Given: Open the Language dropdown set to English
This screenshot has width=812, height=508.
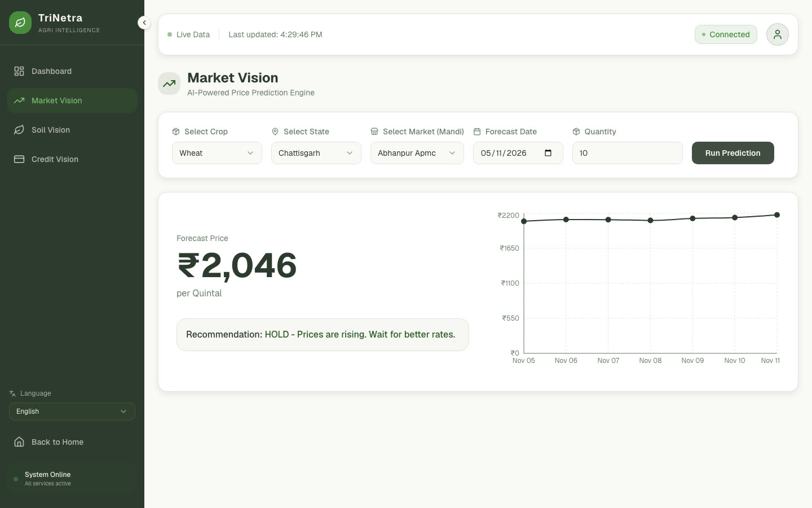Looking at the screenshot, I should click(x=72, y=411).
